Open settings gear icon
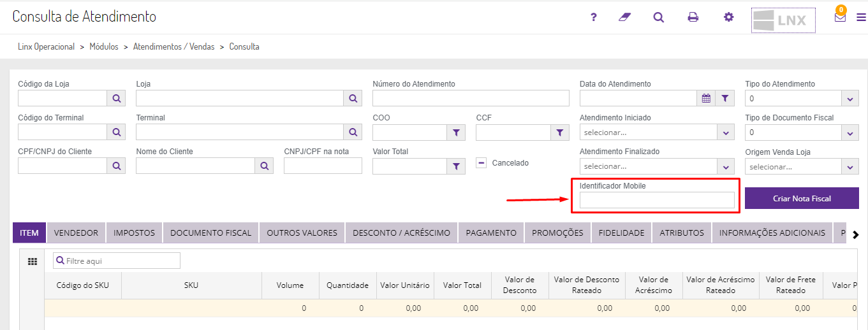This screenshot has height=330, width=868. [x=729, y=17]
